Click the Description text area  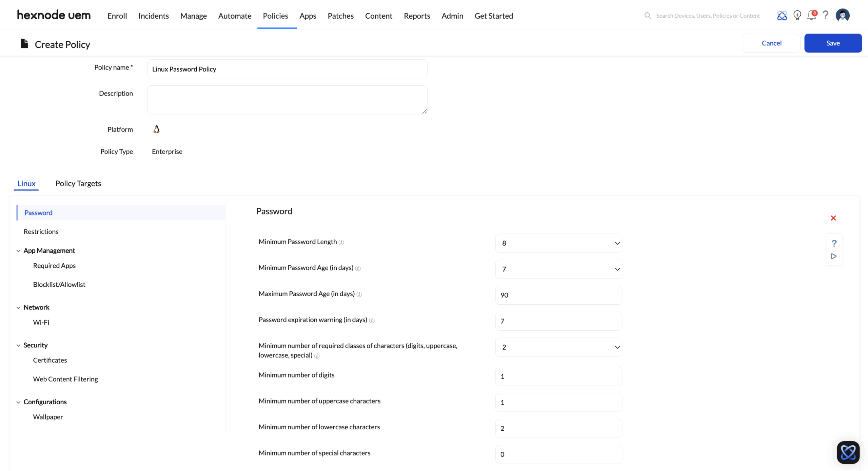[287, 100]
